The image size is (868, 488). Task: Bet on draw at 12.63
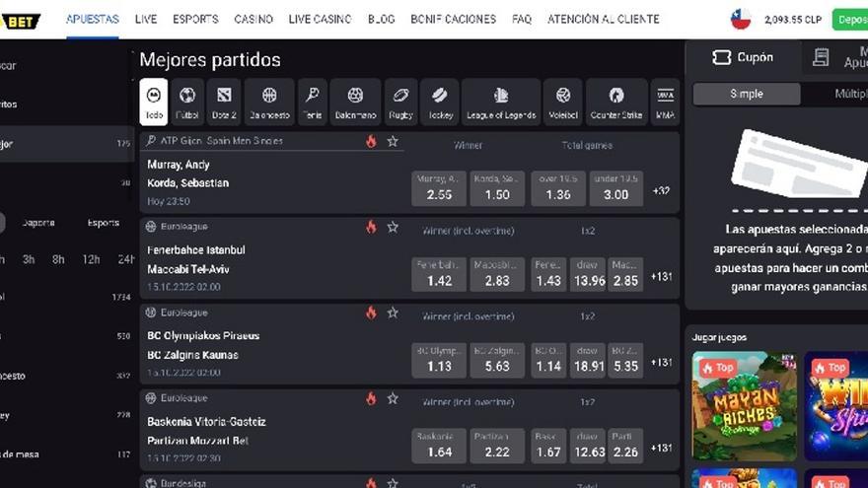pos(589,446)
